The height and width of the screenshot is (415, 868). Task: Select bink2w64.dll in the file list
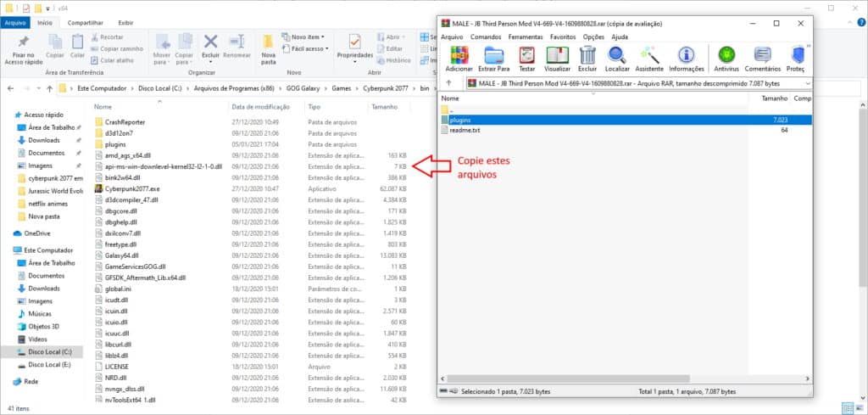122,177
